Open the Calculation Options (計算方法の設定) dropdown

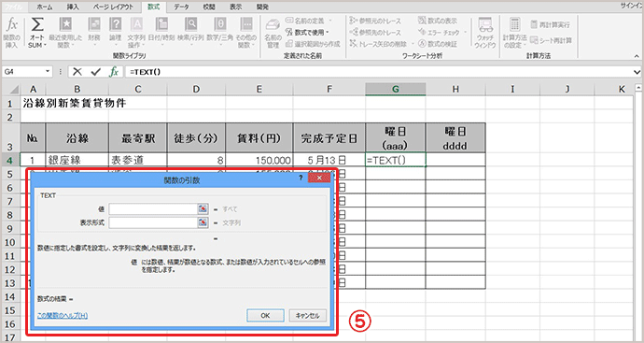click(514, 33)
